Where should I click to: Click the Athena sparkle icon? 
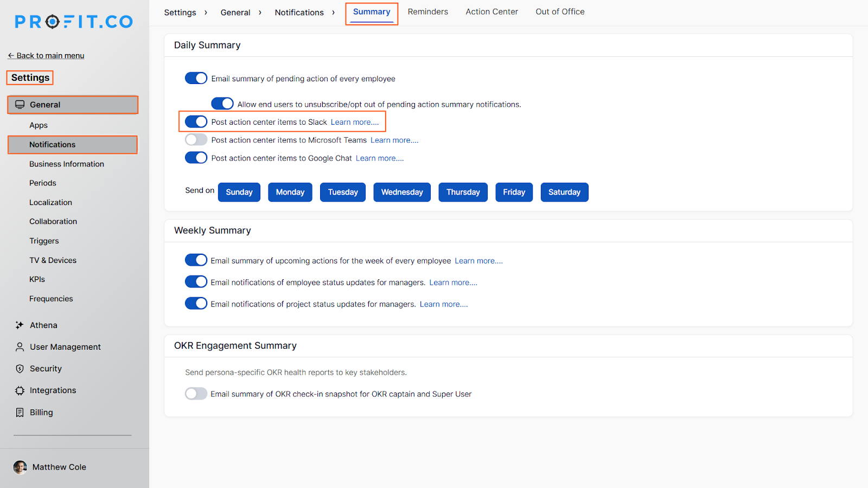20,325
